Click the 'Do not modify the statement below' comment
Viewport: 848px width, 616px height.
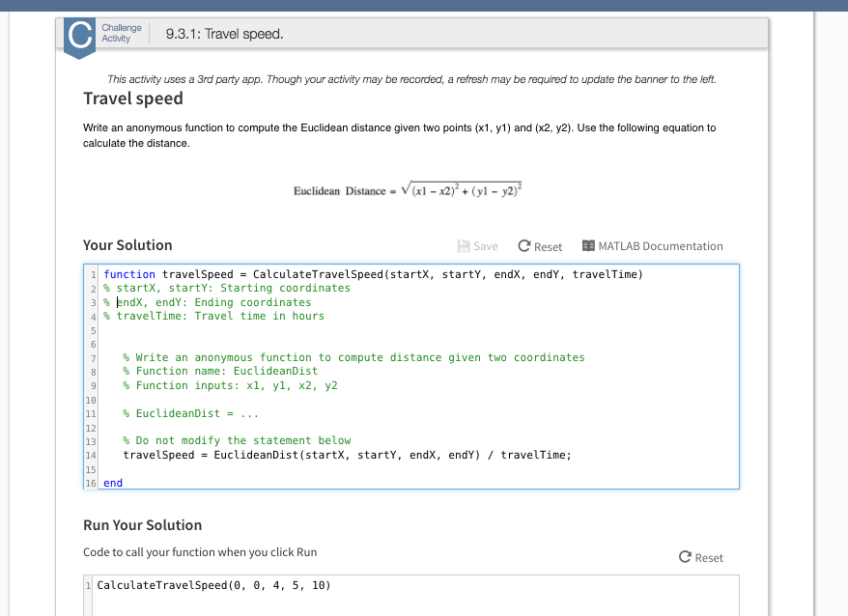tap(237, 441)
